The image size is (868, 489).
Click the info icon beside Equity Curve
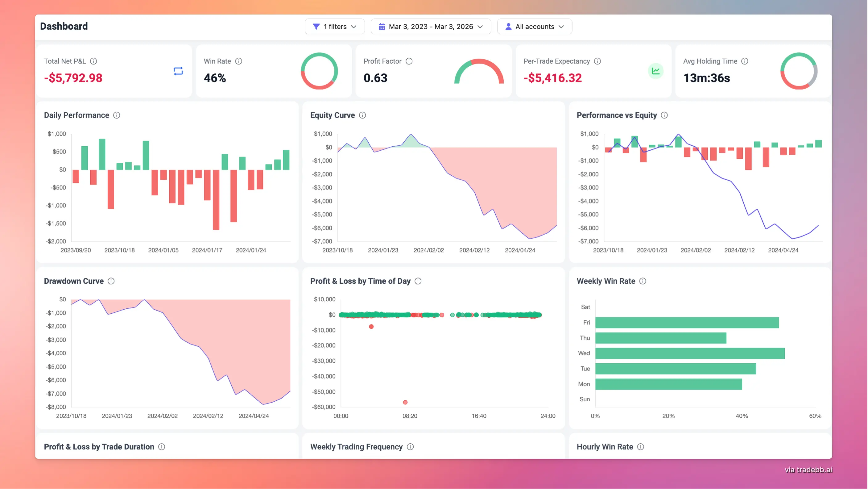(363, 115)
